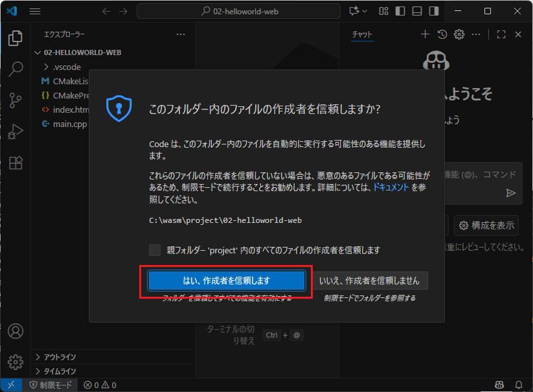Go forward with the right arrow
The width and height of the screenshot is (533, 392).
124,11
